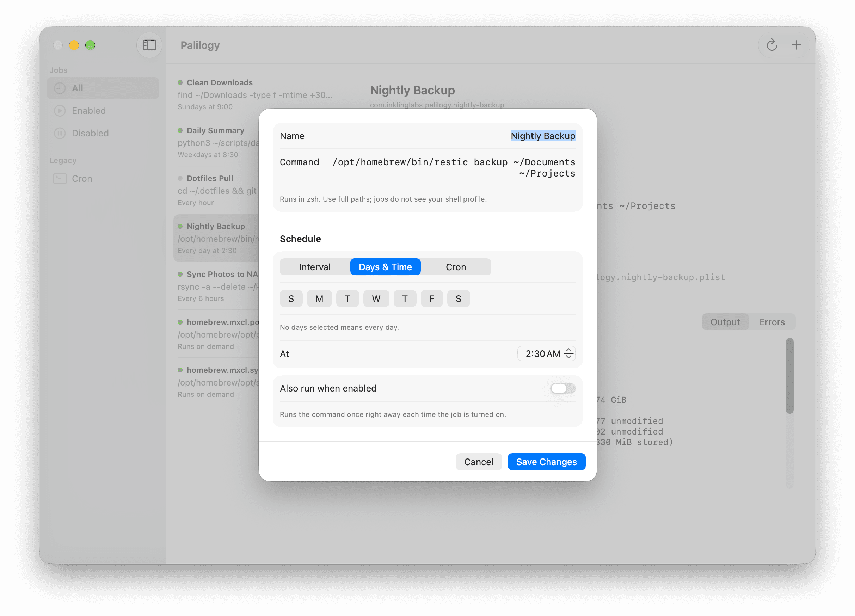Click the refresh jobs icon
855x616 pixels.
click(x=772, y=45)
